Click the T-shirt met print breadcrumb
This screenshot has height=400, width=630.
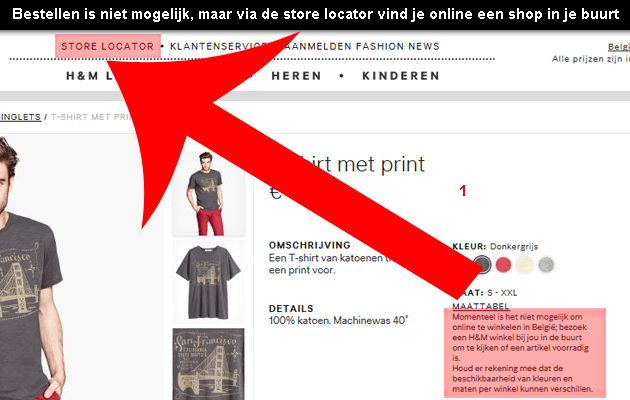[91, 117]
